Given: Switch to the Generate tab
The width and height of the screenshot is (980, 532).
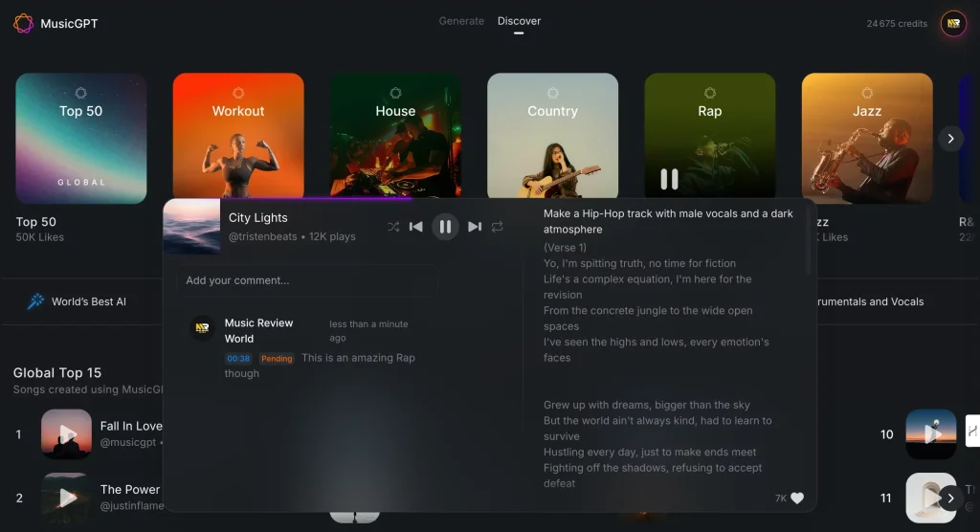Looking at the screenshot, I should 461,21.
